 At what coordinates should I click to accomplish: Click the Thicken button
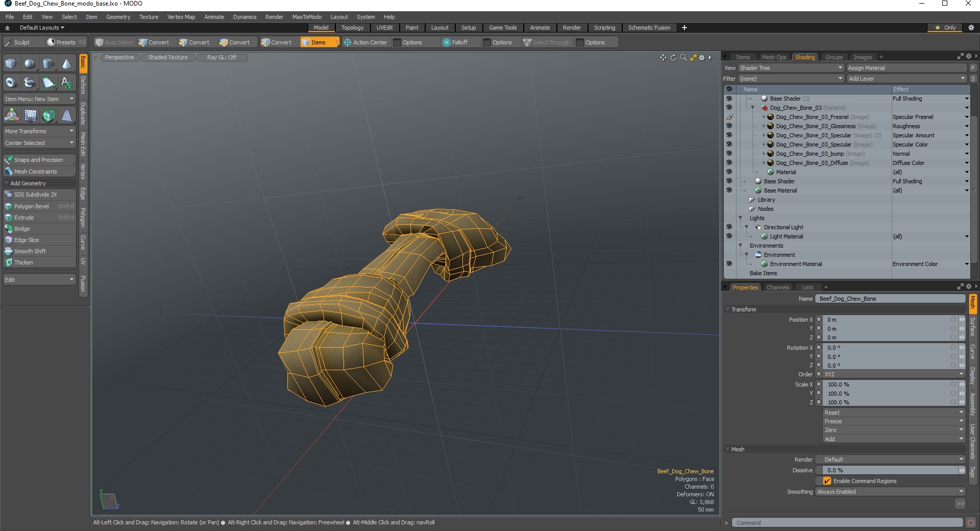click(x=39, y=262)
